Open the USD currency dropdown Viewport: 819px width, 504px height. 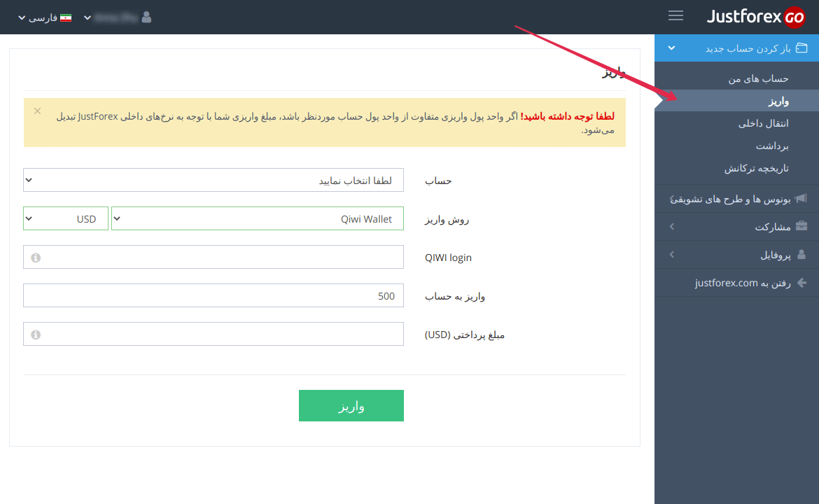[x=66, y=219]
